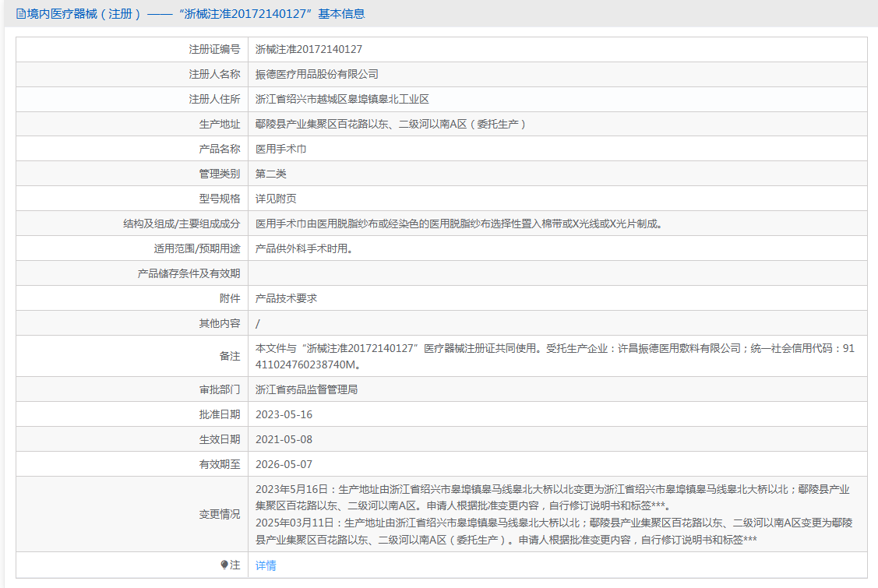Click the 注册人名称 label
This screenshot has width=878, height=588.
(214, 75)
